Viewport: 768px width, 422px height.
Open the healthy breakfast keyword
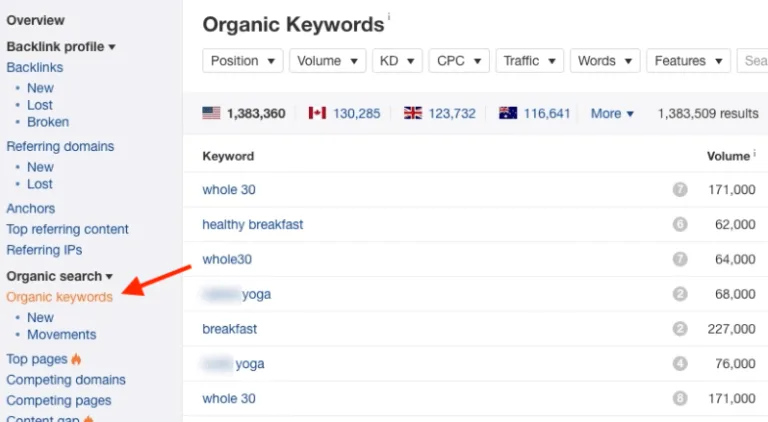click(x=253, y=224)
